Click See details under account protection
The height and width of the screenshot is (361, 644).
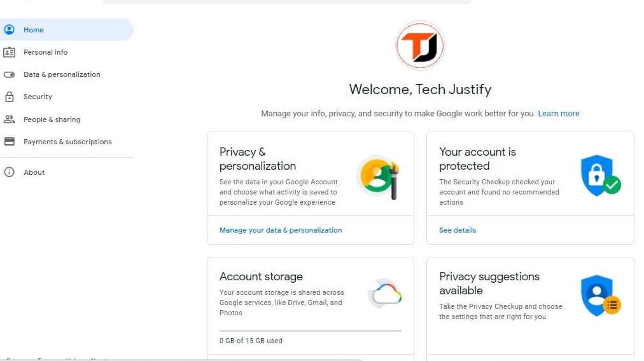coord(458,230)
